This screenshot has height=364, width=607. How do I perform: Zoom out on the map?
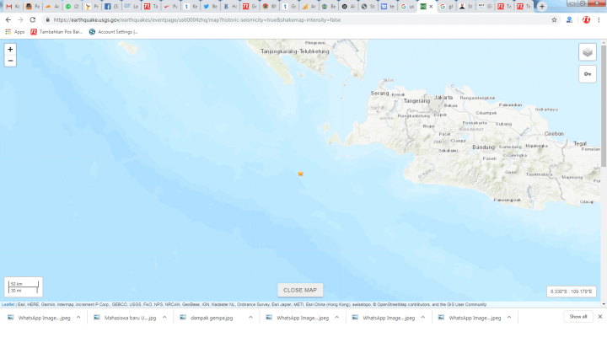(10, 61)
